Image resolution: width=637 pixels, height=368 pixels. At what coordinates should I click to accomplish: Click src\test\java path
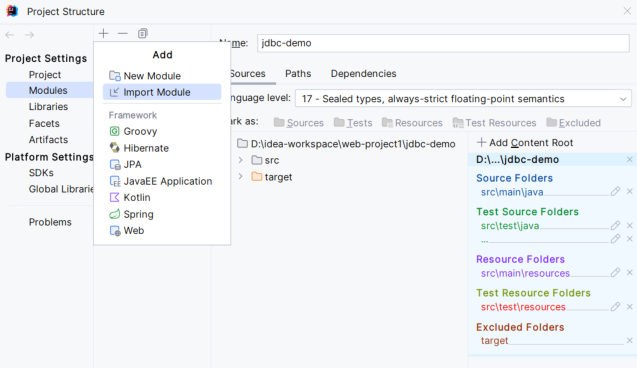pos(510,226)
